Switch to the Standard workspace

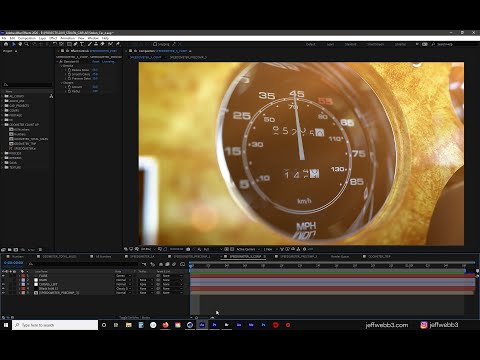(x=351, y=44)
